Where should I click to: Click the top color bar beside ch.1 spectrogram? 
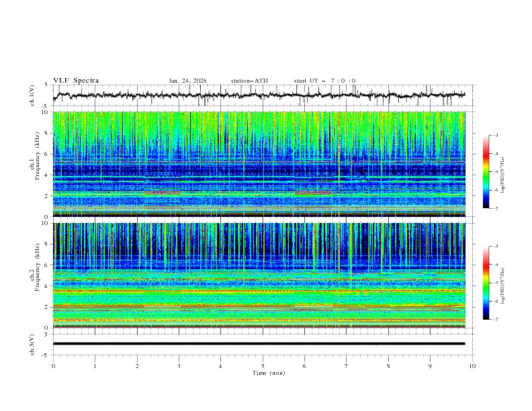coord(486,171)
